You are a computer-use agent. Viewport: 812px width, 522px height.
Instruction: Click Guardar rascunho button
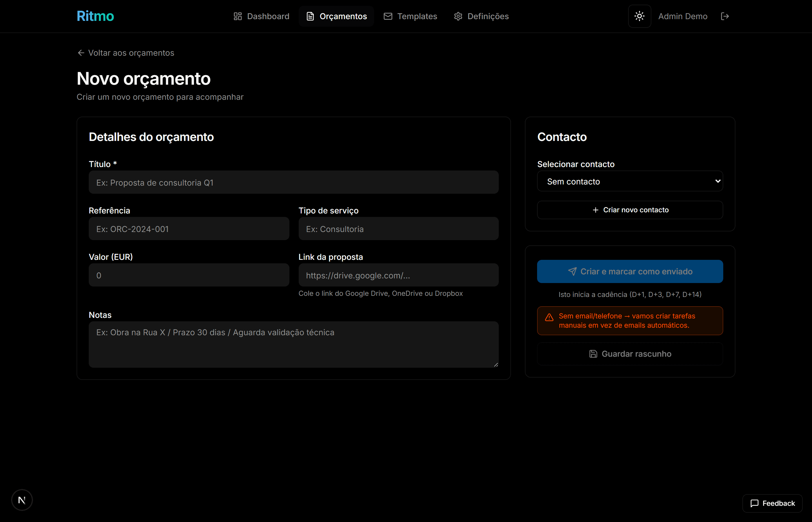[x=630, y=354]
